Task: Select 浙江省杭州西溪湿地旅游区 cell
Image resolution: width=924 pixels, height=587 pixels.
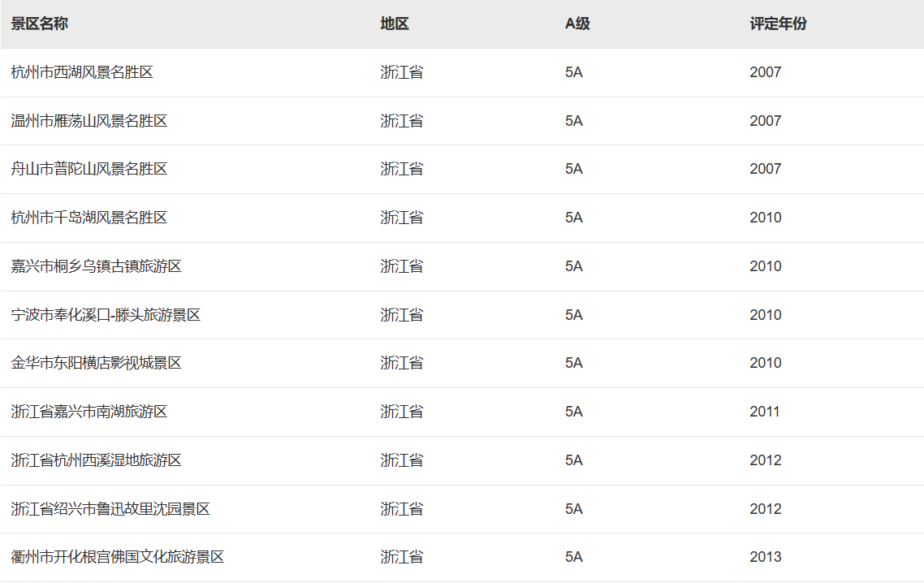Action: 96,460
